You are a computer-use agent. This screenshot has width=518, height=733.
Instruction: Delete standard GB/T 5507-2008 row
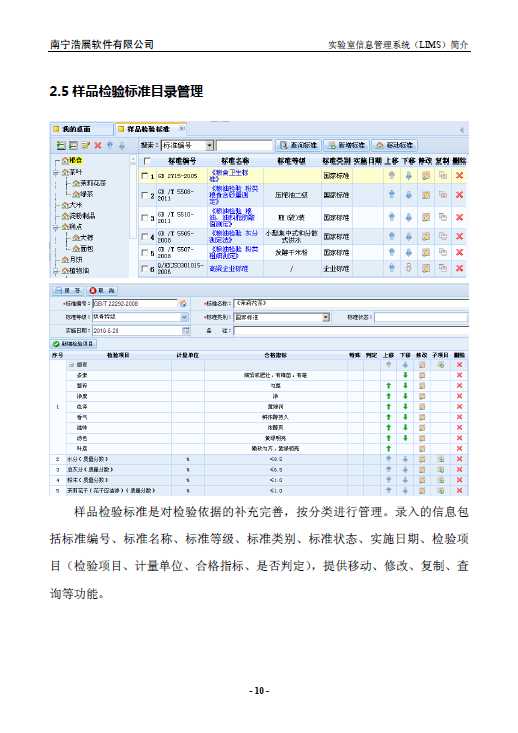point(460,252)
